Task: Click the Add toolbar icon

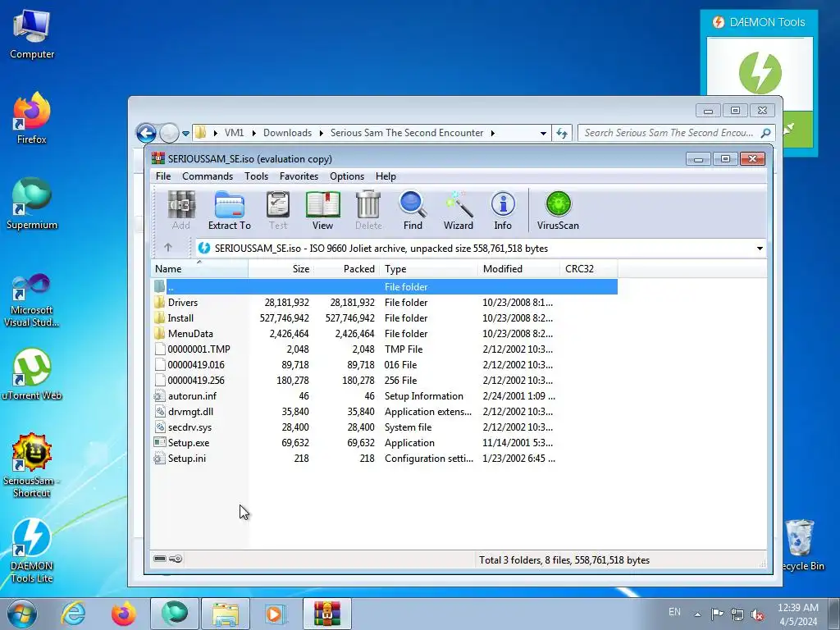Action: point(181,211)
